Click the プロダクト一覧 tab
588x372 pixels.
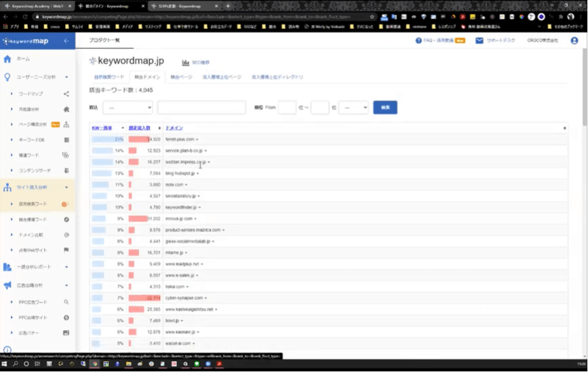point(104,40)
